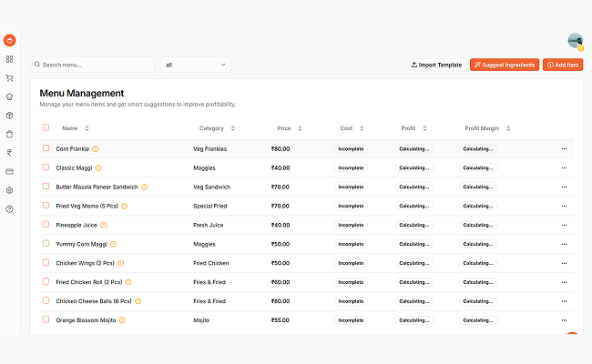Select the inventory box sidebar icon
This screenshot has height=364, width=592.
click(9, 116)
